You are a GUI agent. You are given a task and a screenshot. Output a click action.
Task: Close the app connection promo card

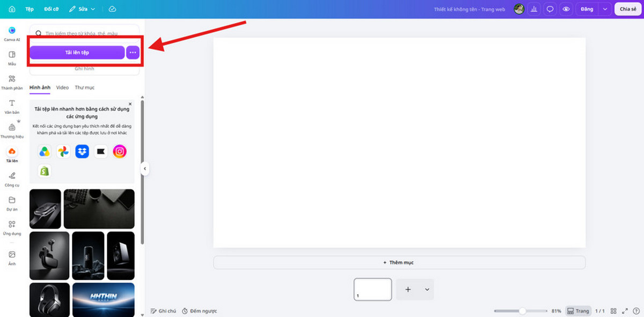tap(130, 104)
